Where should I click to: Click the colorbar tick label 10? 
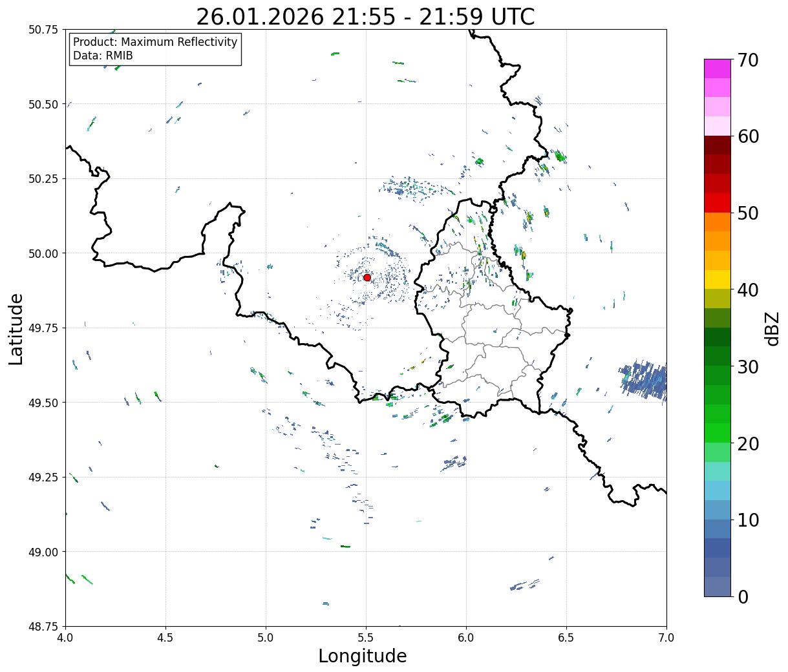pyautogui.click(x=748, y=520)
